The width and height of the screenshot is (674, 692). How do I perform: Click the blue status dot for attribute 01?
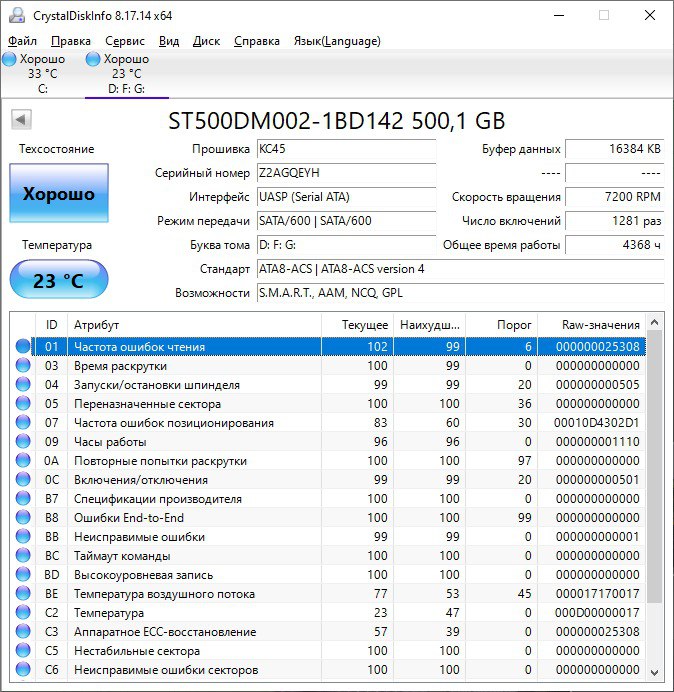(23, 347)
